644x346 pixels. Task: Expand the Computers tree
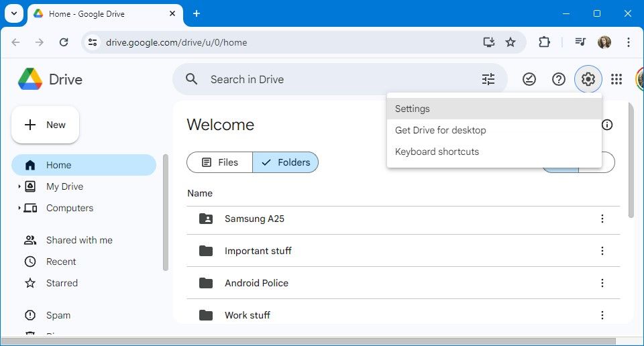tap(19, 208)
